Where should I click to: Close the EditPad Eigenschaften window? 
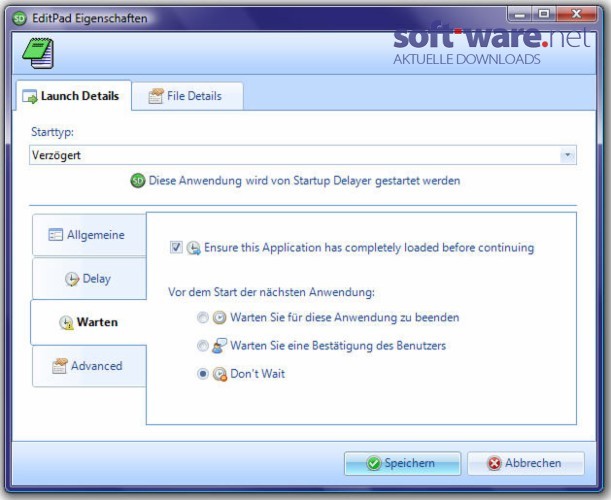point(577,14)
